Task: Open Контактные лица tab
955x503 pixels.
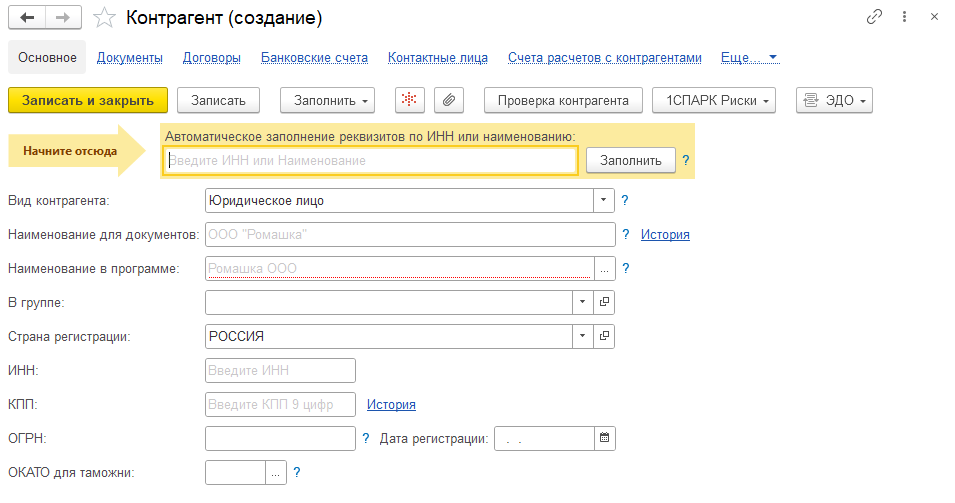Action: tap(438, 57)
